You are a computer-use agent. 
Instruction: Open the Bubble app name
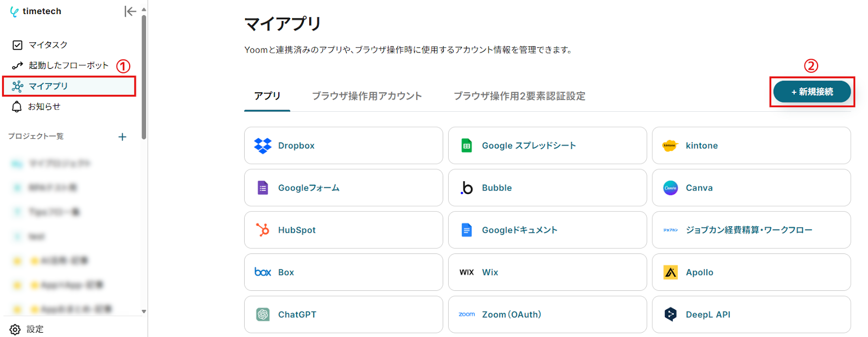point(497,188)
